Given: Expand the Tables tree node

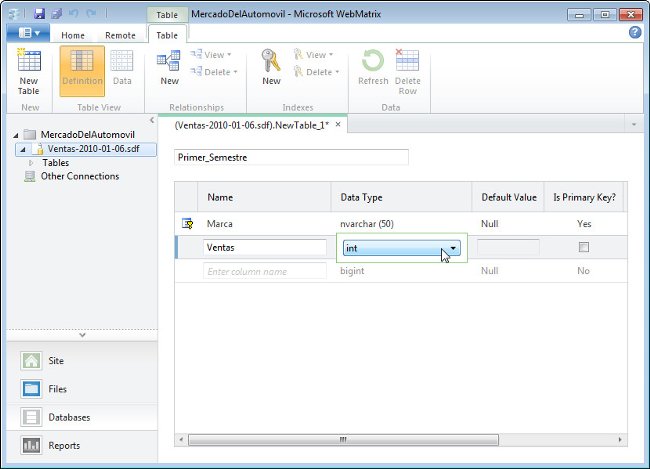Looking at the screenshot, I should (x=31, y=163).
